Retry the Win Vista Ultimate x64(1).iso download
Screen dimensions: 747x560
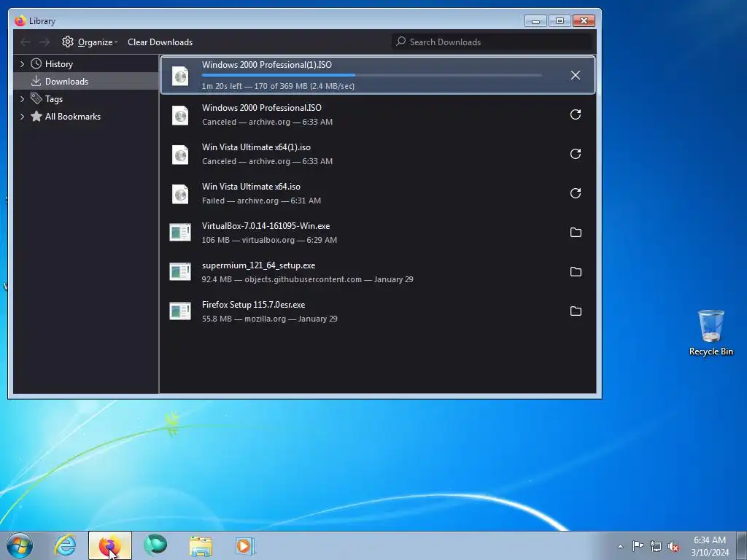pos(576,154)
